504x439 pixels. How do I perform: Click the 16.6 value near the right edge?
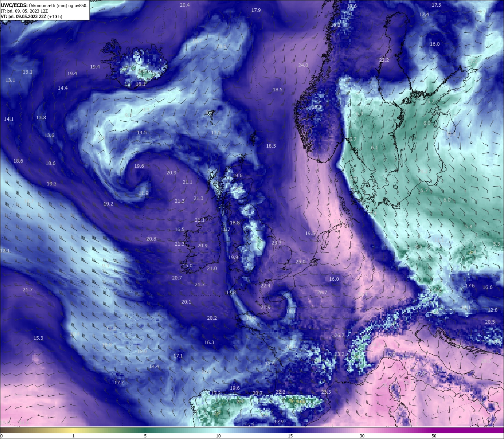(x=487, y=287)
